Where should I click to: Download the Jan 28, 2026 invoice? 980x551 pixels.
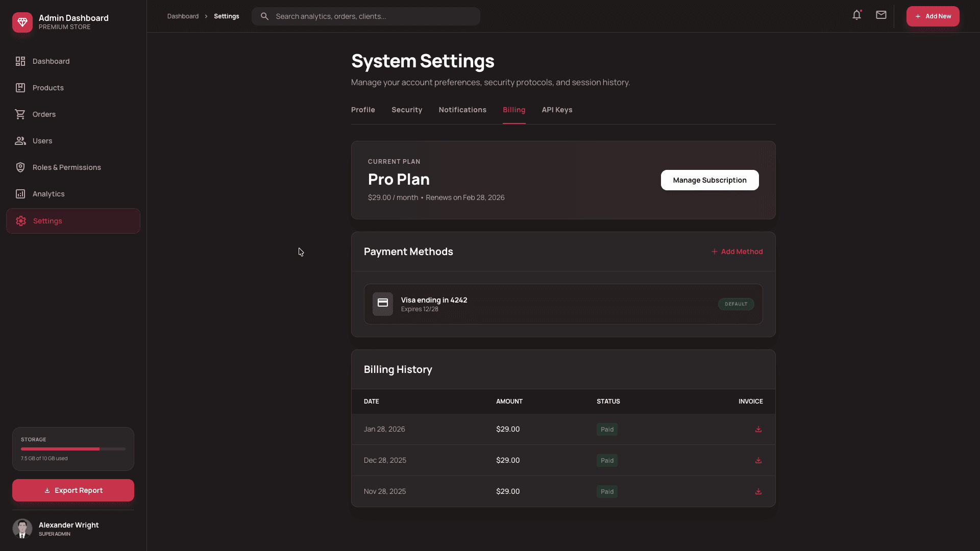758,429
